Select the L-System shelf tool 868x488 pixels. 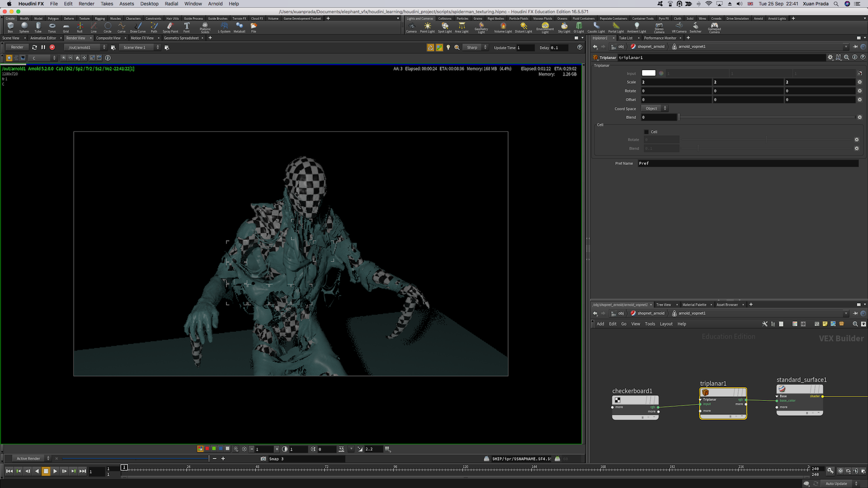tap(224, 28)
